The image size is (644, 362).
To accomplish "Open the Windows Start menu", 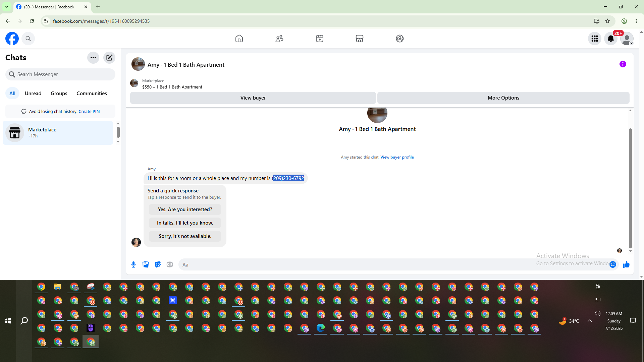I will tap(8, 321).
